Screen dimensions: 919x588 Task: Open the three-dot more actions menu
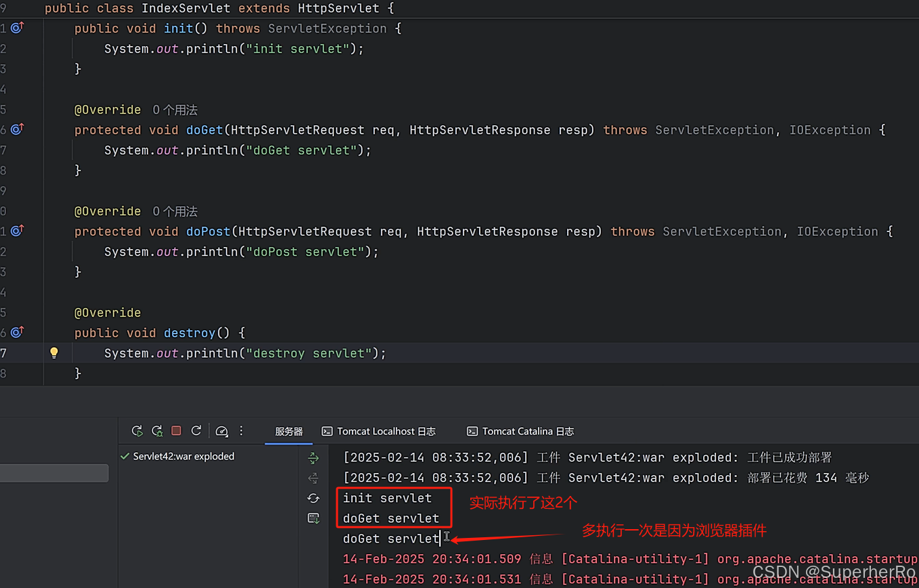pos(241,430)
